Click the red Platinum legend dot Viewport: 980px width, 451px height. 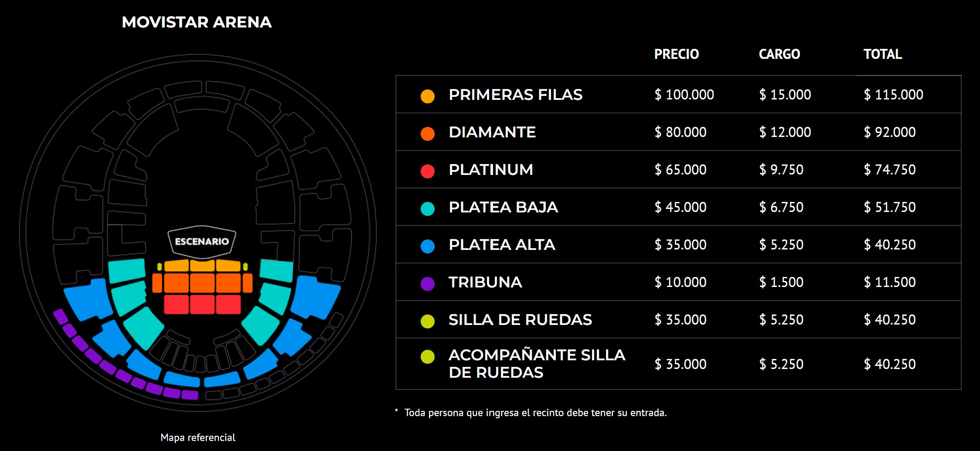pos(427,171)
